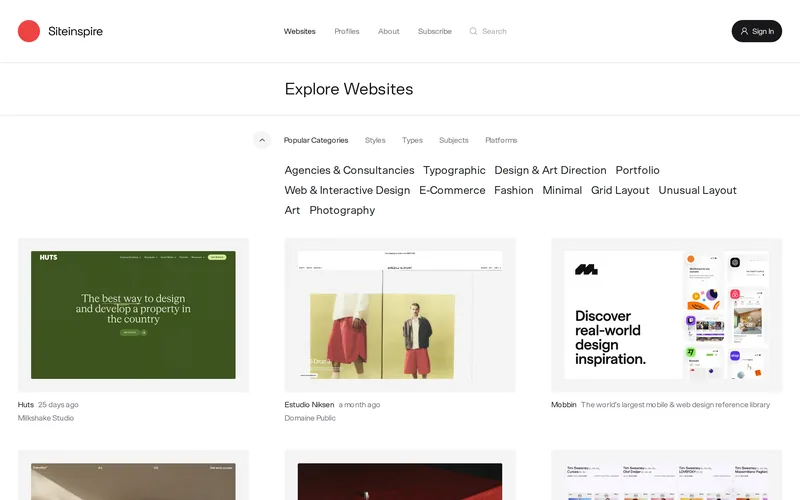Open the Subscribe page

pos(435,31)
